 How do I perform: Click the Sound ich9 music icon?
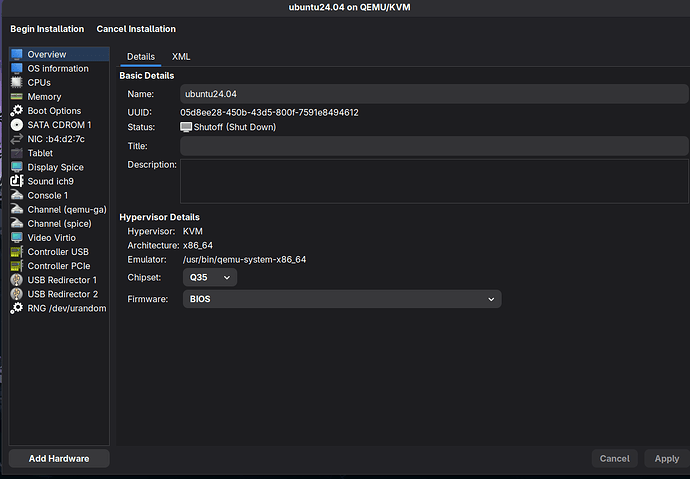17,181
